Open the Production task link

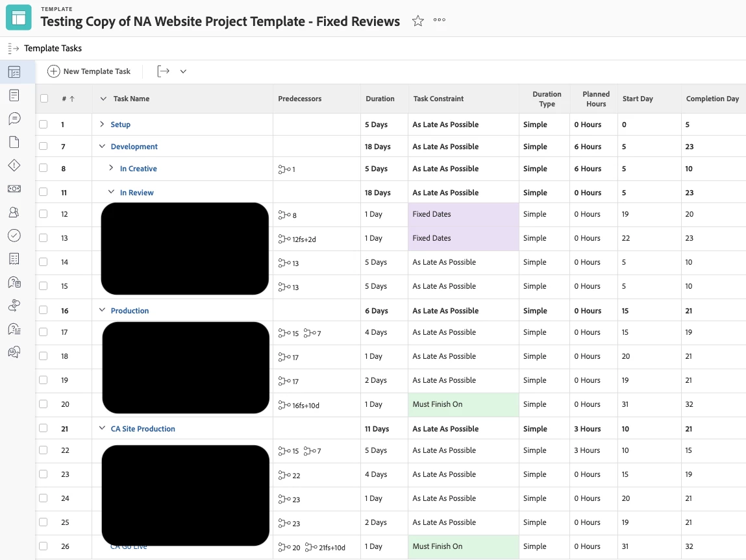click(x=130, y=310)
